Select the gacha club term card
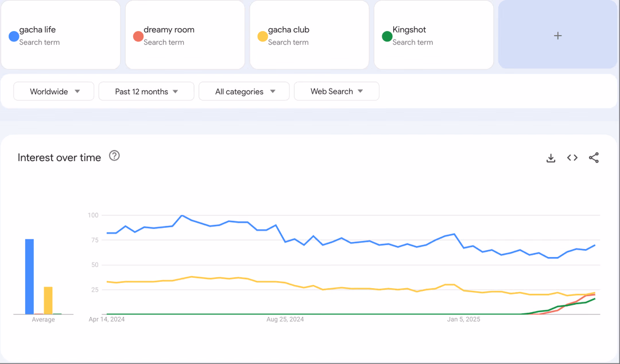 [309, 35]
